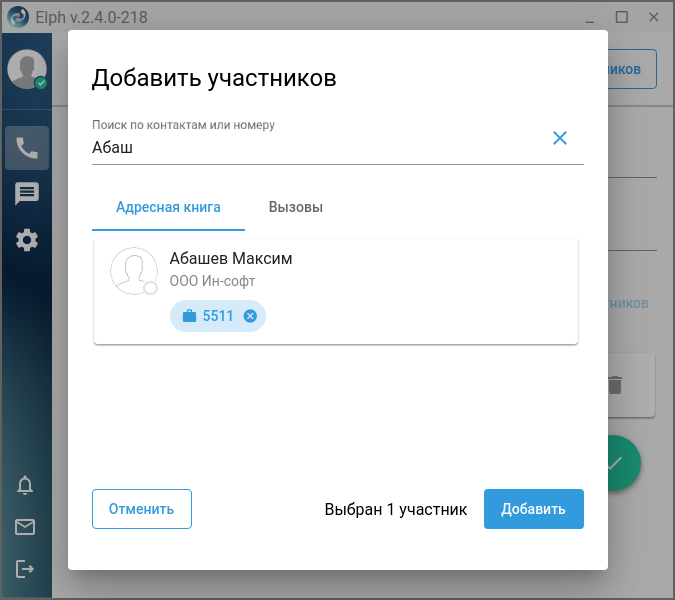The height and width of the screenshot is (600, 675).
Task: Click the Абашев Максим contact name
Action: 231,259
